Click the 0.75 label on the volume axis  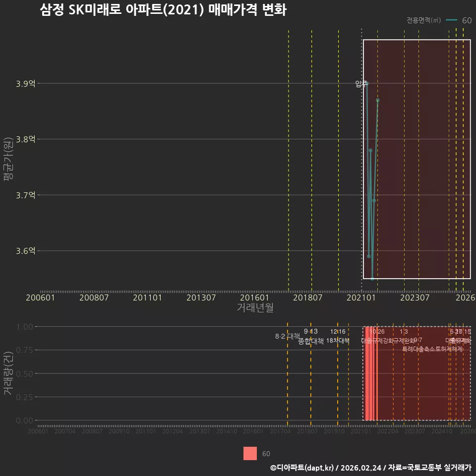pos(25,351)
